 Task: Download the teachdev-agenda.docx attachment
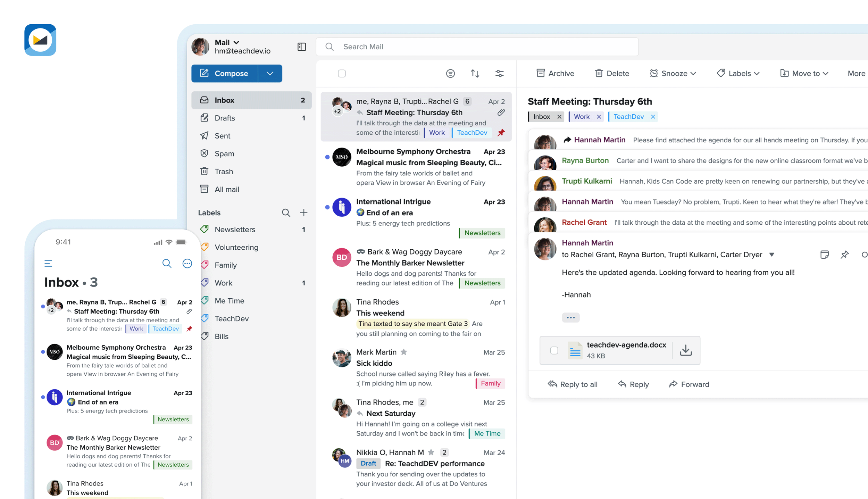pyautogui.click(x=685, y=350)
